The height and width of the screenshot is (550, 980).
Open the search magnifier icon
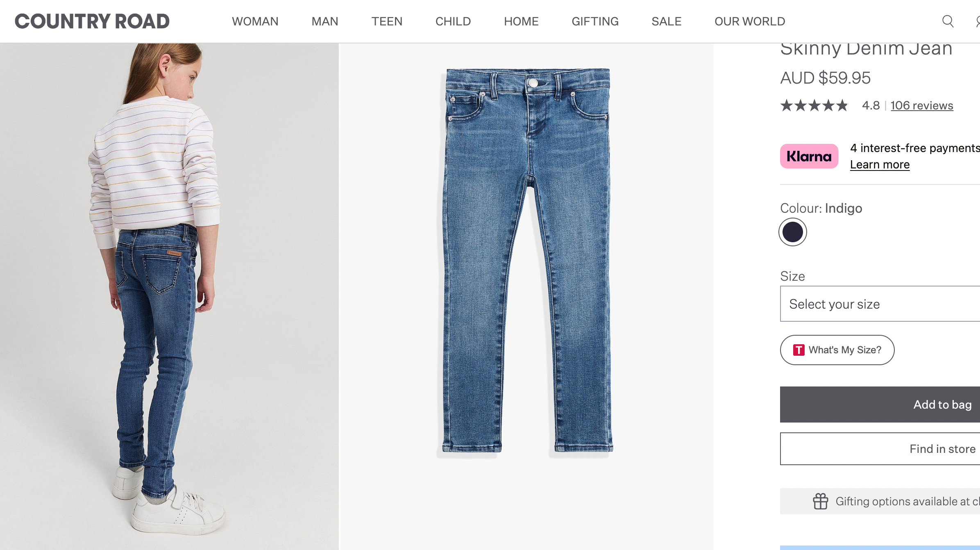(948, 21)
